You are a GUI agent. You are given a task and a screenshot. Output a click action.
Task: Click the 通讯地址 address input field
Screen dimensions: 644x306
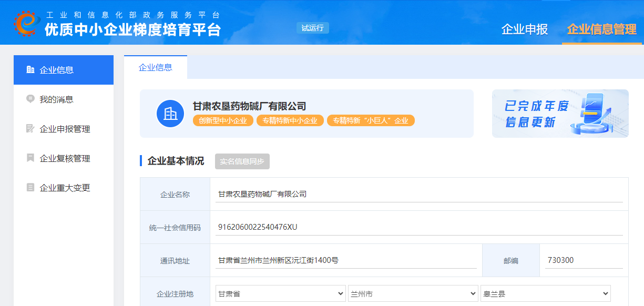[346, 260]
